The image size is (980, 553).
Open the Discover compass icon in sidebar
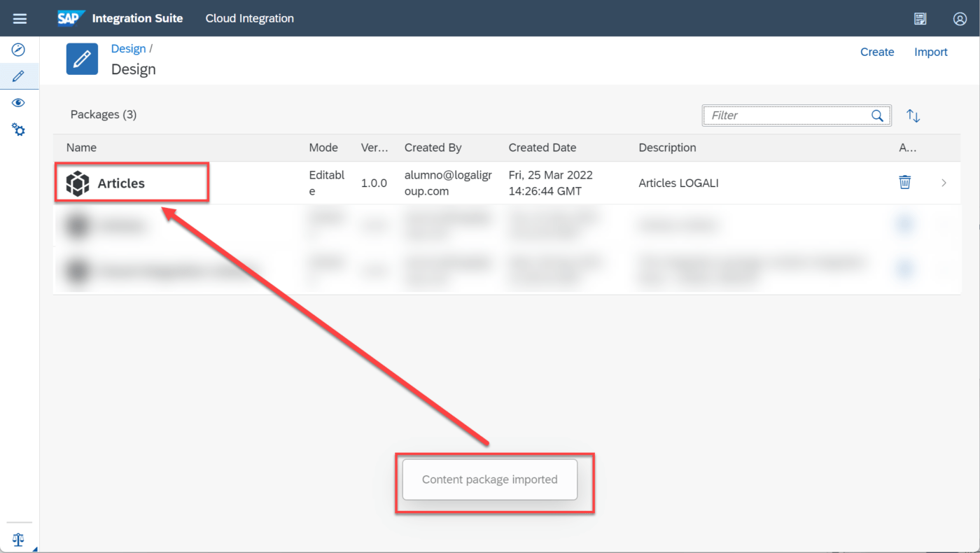tap(19, 50)
